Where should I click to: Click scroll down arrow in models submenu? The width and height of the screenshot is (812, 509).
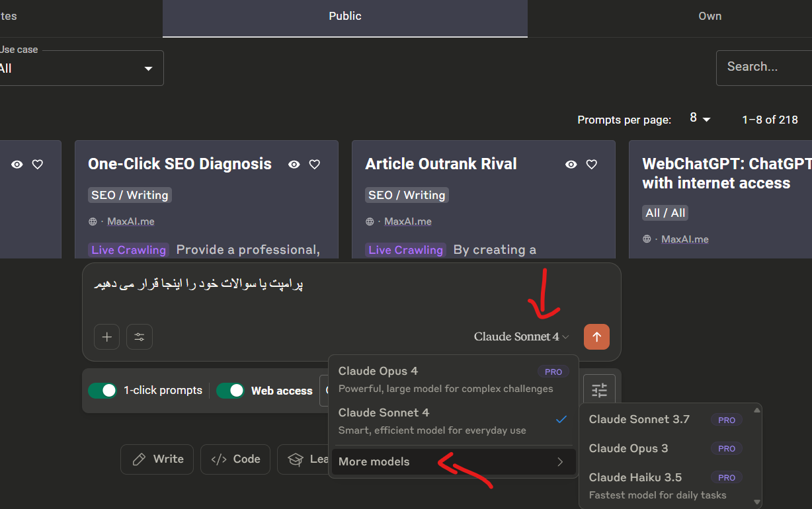point(756,502)
